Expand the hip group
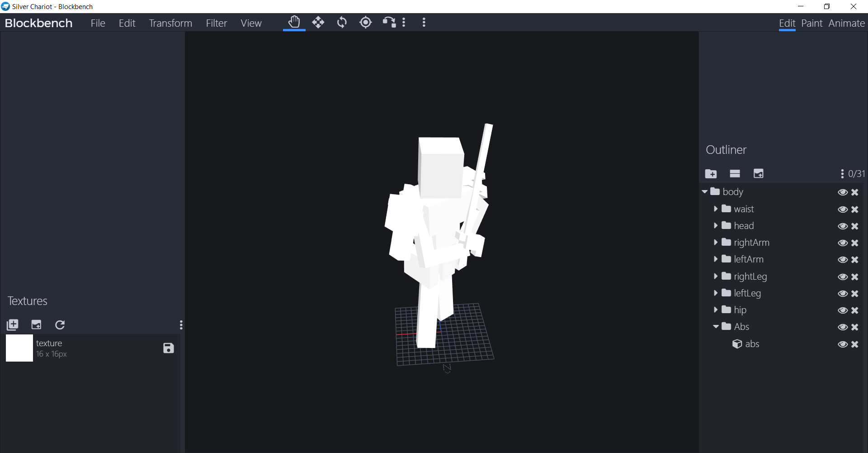This screenshot has width=868, height=453. tap(716, 310)
